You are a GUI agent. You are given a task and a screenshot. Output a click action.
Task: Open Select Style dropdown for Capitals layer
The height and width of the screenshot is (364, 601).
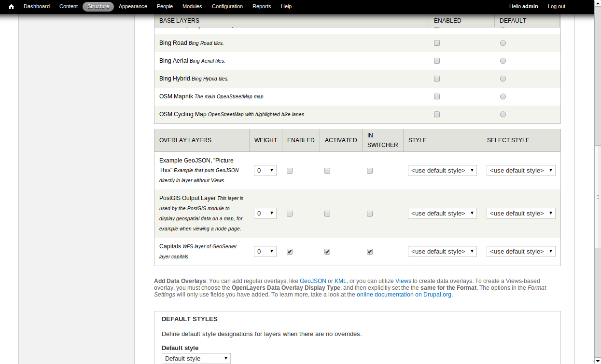[x=521, y=251]
